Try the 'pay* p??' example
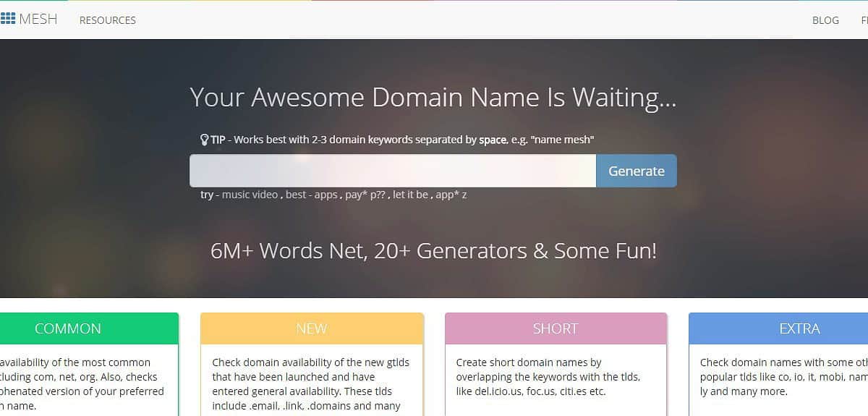This screenshot has height=416, width=868. coord(366,195)
